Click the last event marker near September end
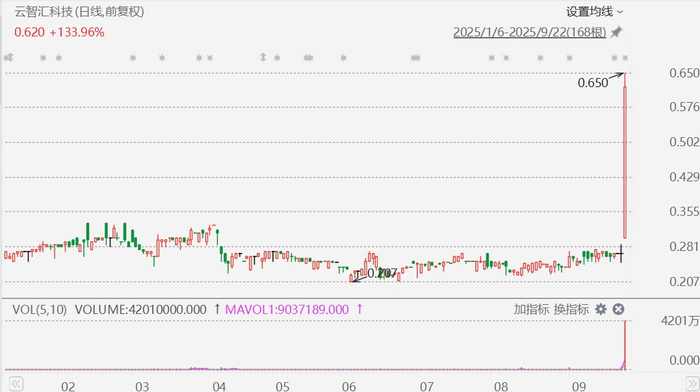700x392 pixels. click(625, 58)
